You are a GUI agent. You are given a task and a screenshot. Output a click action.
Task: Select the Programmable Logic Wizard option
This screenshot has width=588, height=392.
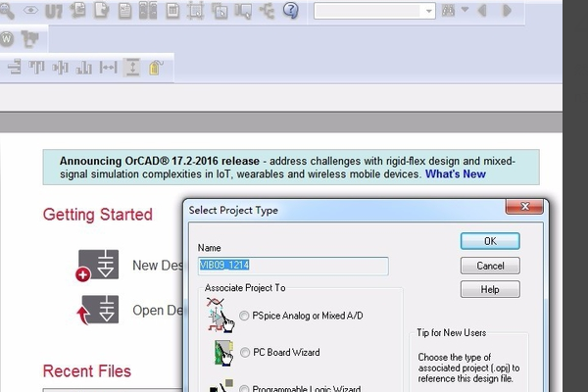point(244,389)
